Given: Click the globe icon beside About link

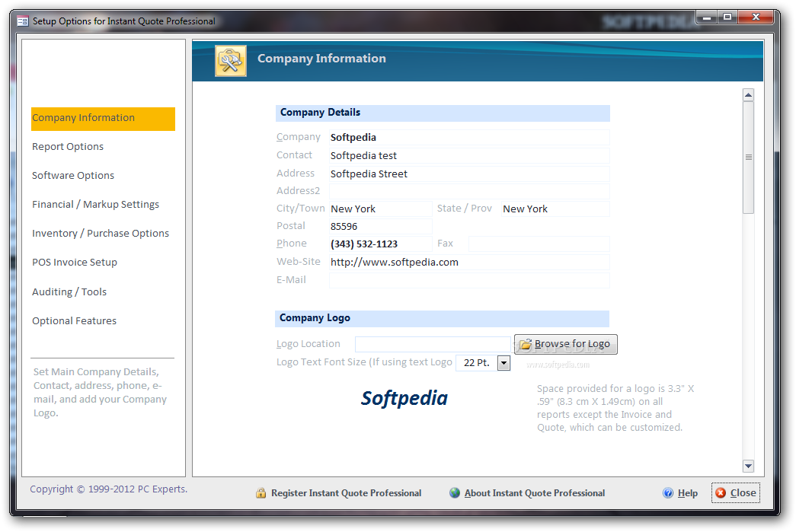Looking at the screenshot, I should (x=455, y=492).
